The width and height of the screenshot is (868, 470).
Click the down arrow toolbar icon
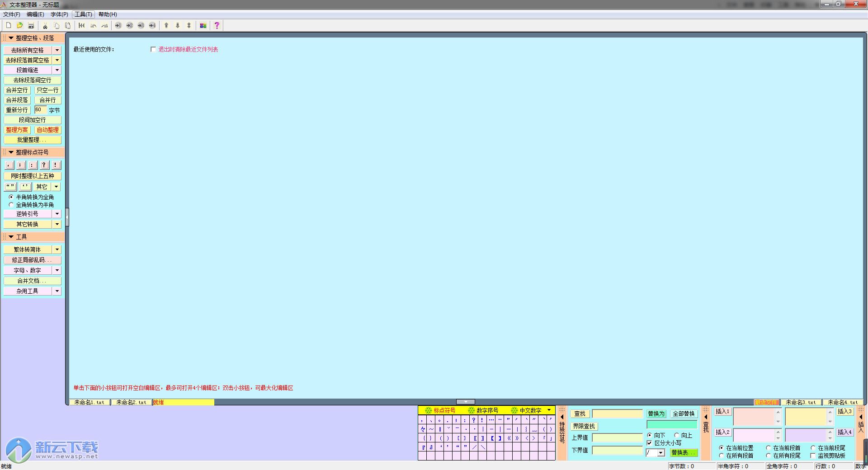point(178,25)
